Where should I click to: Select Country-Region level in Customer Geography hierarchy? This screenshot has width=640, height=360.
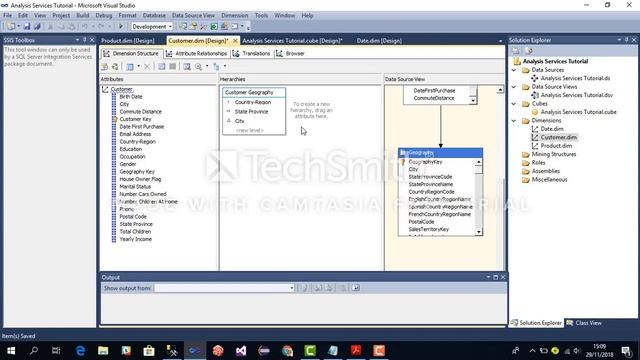[253, 102]
